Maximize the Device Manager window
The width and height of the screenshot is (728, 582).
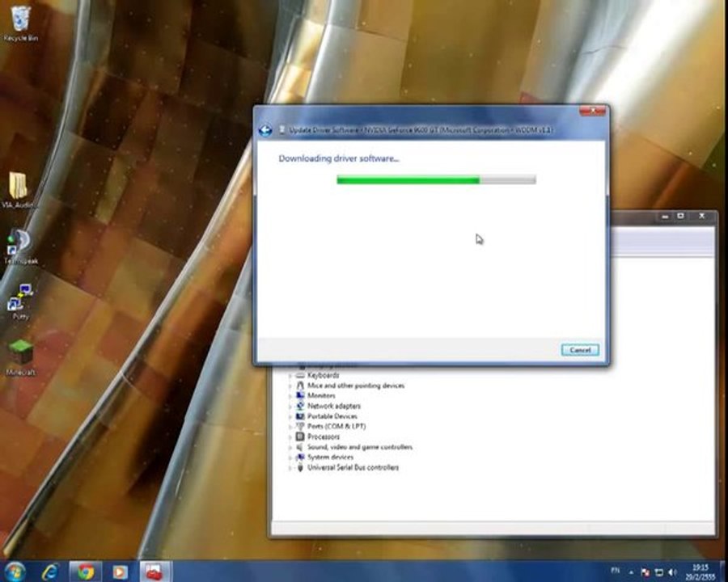(x=680, y=217)
